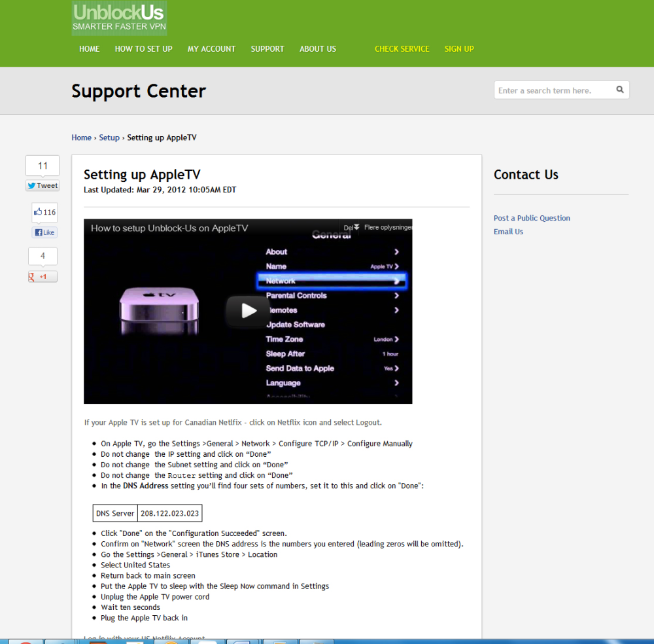The image size is (654, 644).
Task: Click Flere oplysninger in video header
Action: [x=387, y=228]
